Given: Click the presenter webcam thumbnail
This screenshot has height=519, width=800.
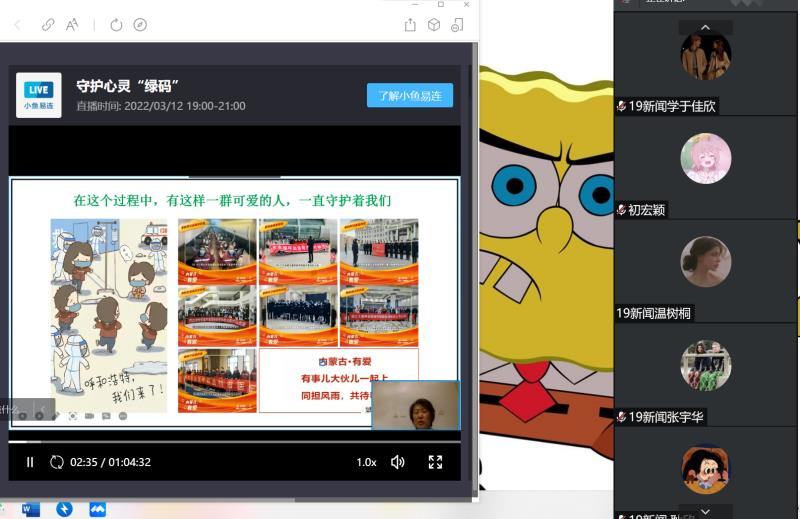Looking at the screenshot, I should click(416, 406).
